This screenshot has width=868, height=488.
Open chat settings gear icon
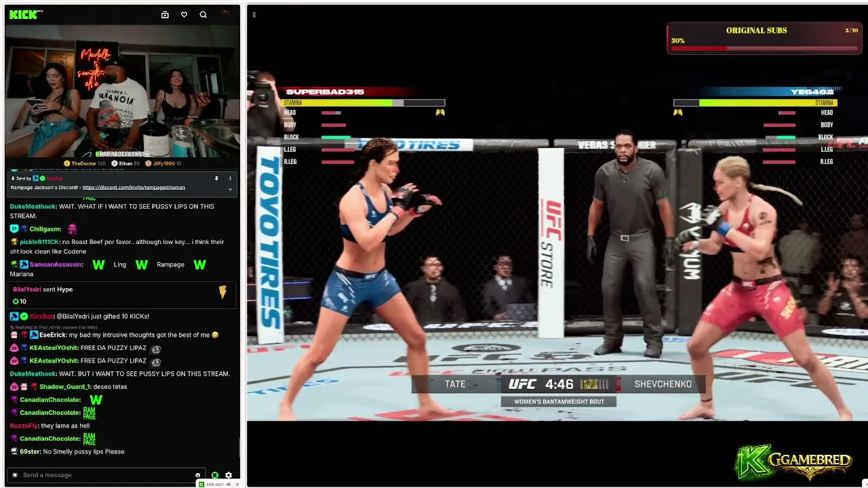coord(229,475)
